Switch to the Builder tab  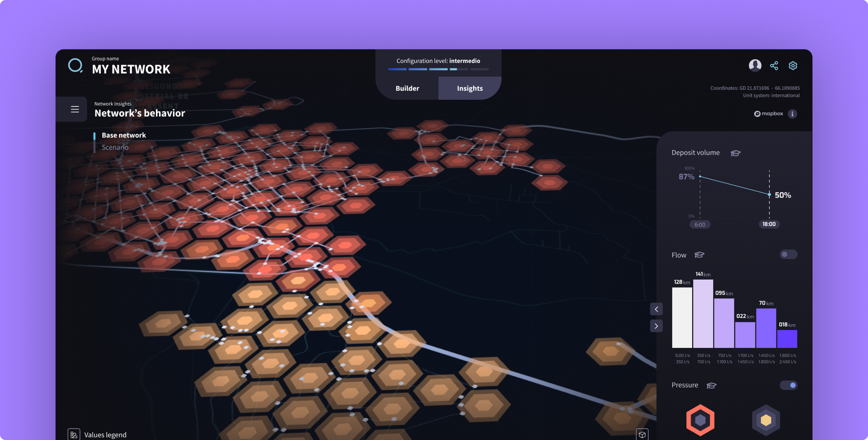pos(407,88)
